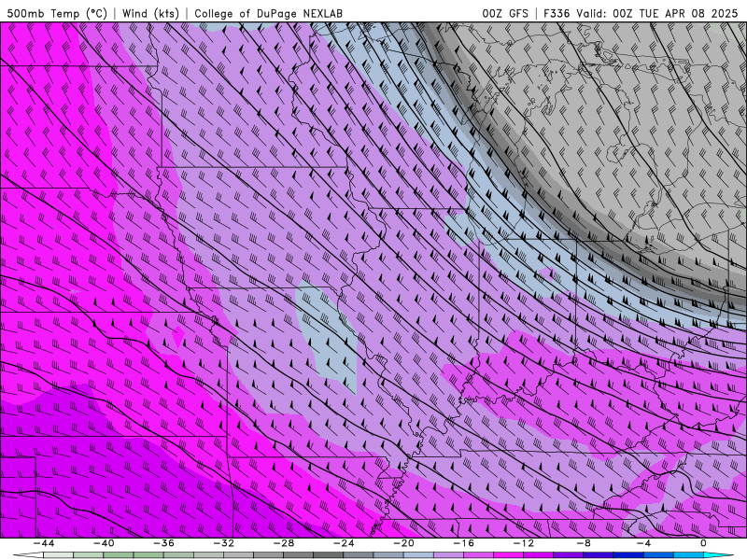Viewport: 747px width, 560px height.
Task: Click the -16 colorbar label
Action: (463, 543)
